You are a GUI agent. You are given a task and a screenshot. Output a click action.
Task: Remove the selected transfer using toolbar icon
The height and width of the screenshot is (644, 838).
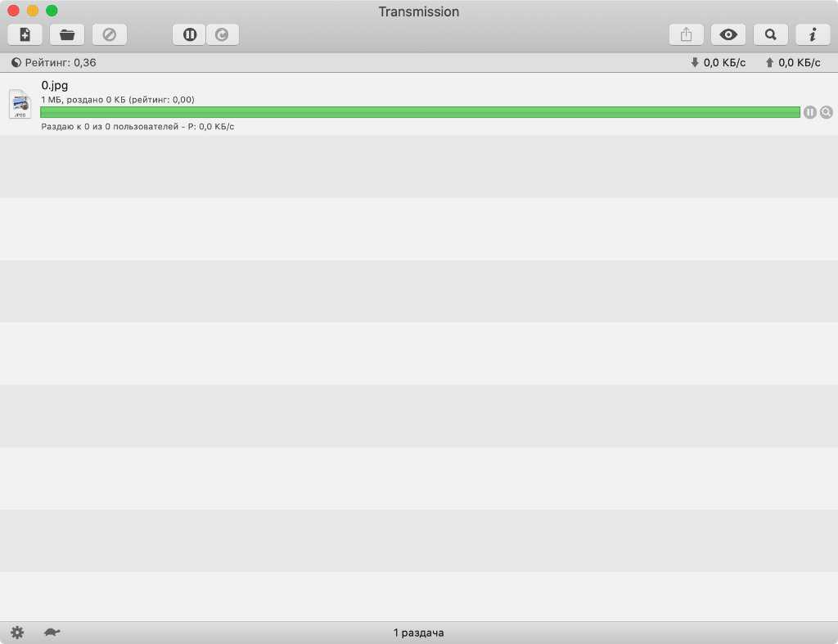109,34
